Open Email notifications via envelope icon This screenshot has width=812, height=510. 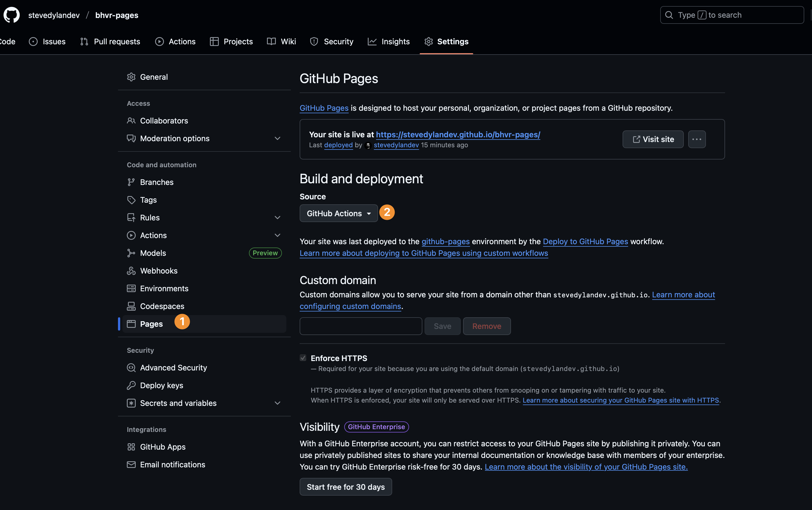(x=132, y=465)
